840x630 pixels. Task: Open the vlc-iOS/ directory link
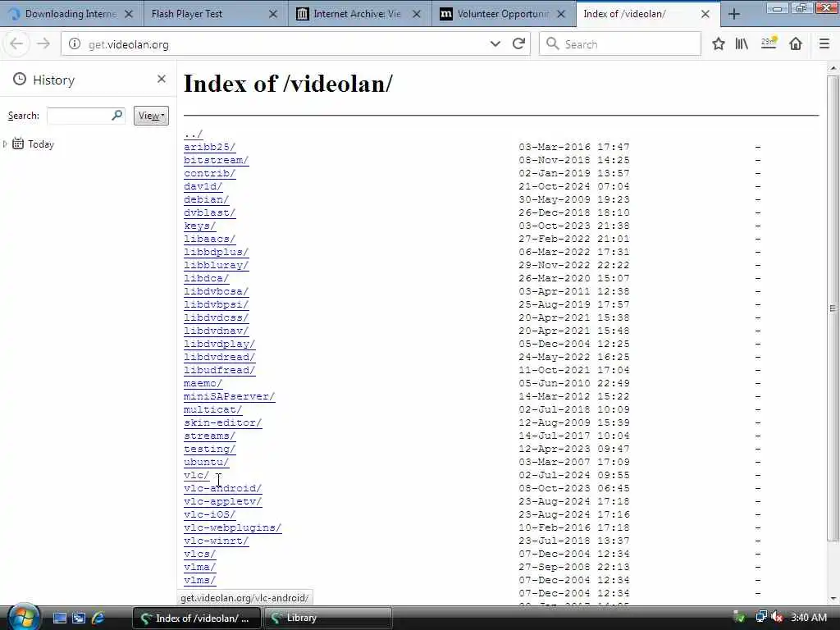click(x=209, y=515)
